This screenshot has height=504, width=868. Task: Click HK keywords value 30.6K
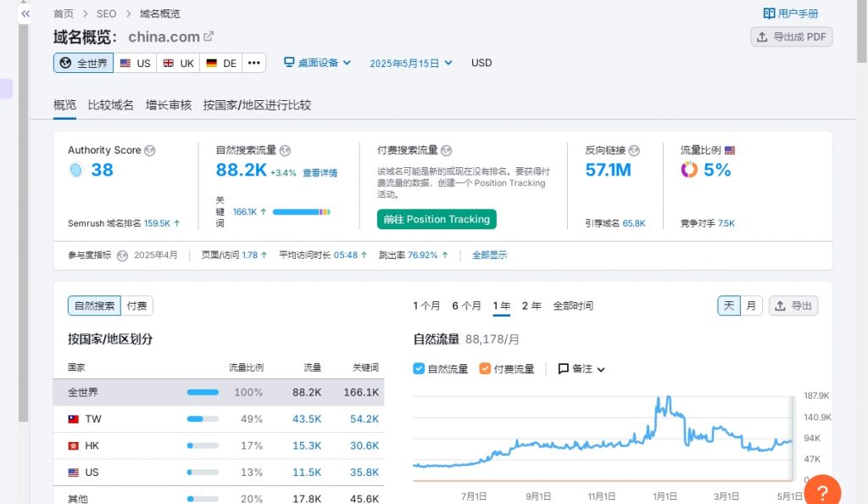(364, 445)
